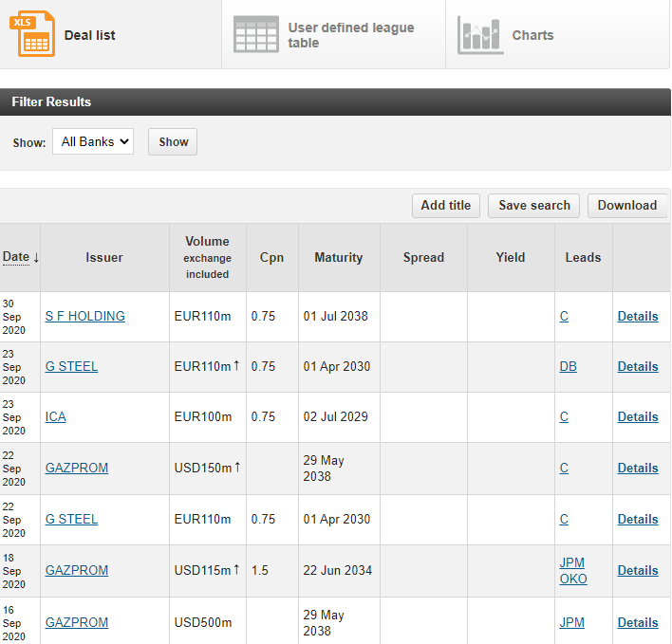
Task: Open the S F HOLDING issuer link
Action: 84,316
